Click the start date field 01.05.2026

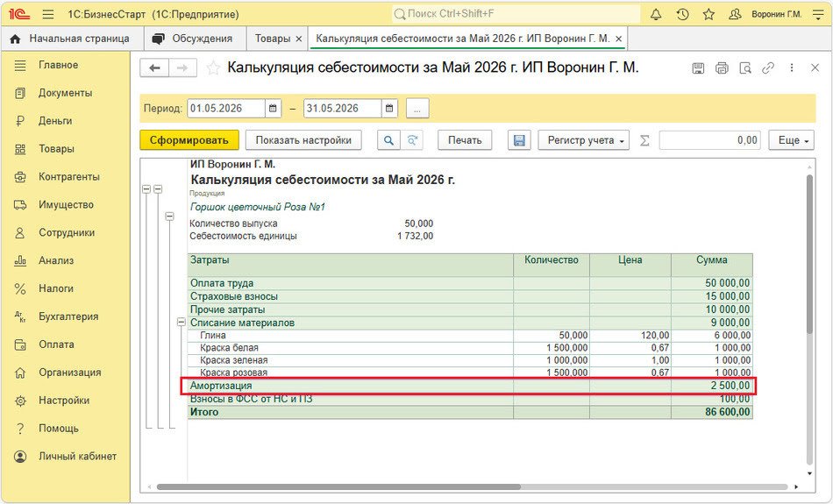(x=226, y=109)
